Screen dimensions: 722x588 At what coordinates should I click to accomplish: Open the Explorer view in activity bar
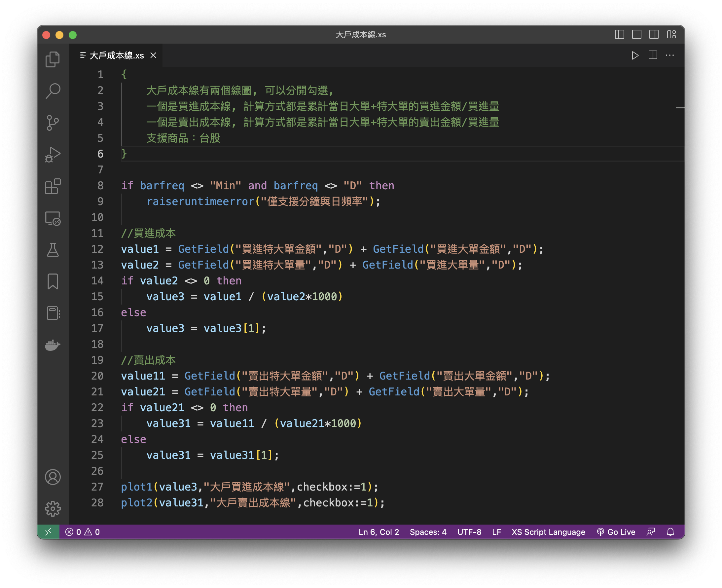(53, 59)
